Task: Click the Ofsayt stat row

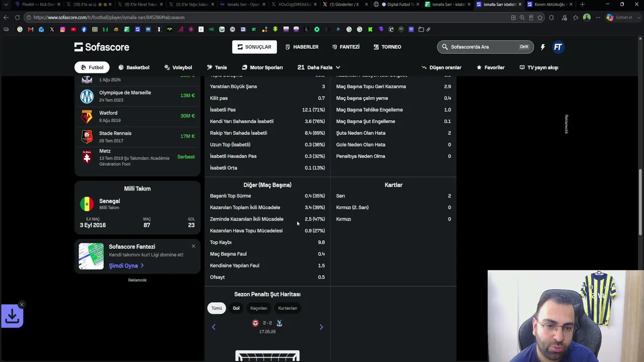Action: [267, 277]
